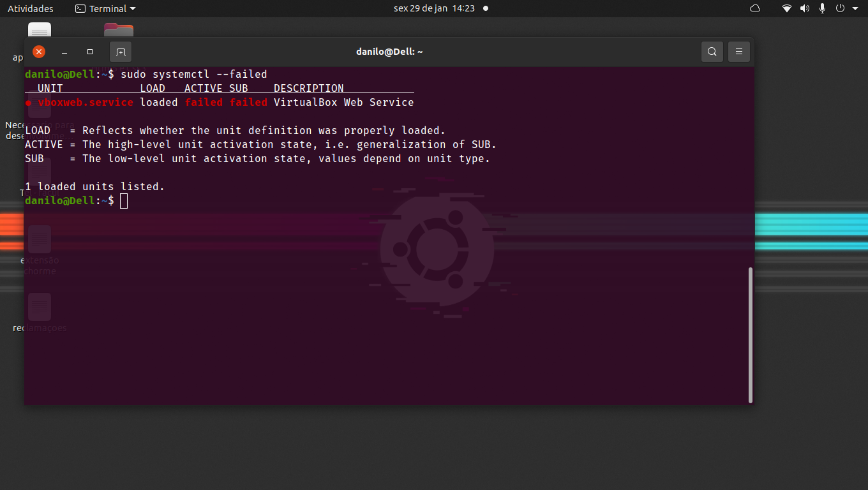Click the notification dot beside the clock
868x490 pixels.
tap(486, 8)
